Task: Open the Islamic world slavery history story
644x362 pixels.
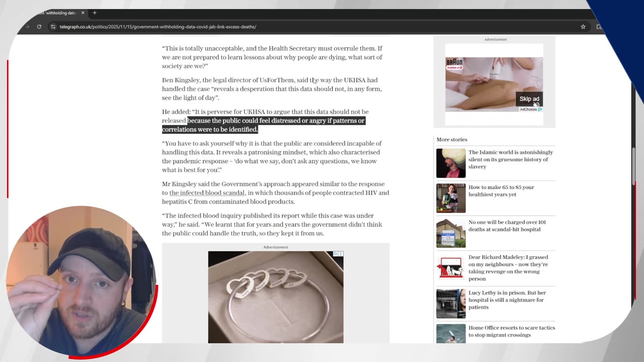Action: pos(511,159)
